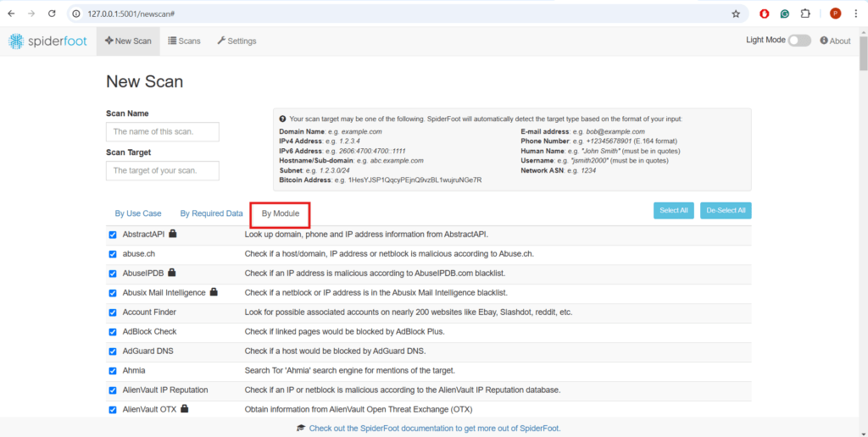Open the About link in navbar

pos(835,41)
